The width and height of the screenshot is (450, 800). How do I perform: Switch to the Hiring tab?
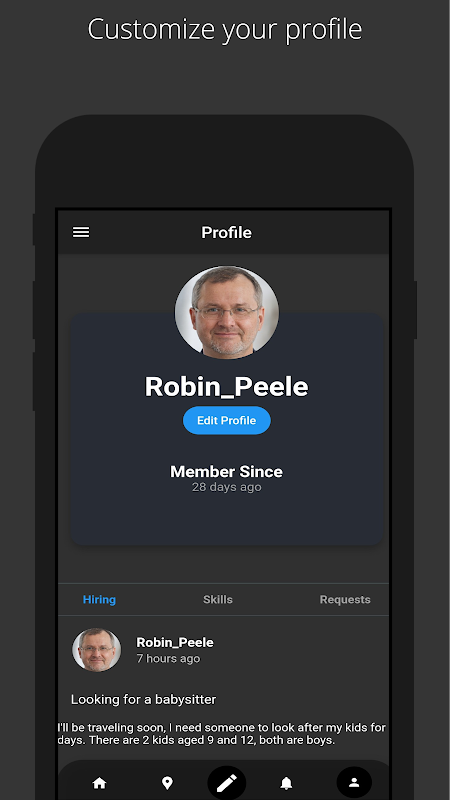99,599
